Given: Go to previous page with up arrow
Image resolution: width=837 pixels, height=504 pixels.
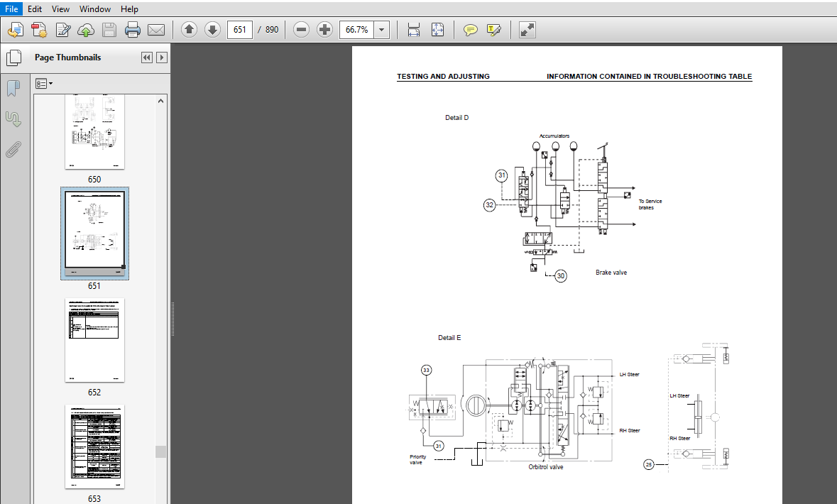Looking at the screenshot, I should pos(189,30).
